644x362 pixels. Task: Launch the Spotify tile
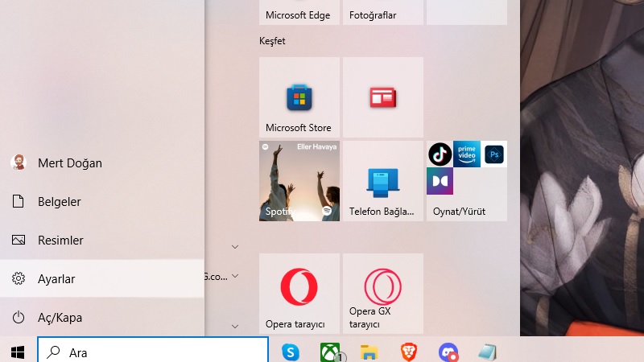pos(299,181)
